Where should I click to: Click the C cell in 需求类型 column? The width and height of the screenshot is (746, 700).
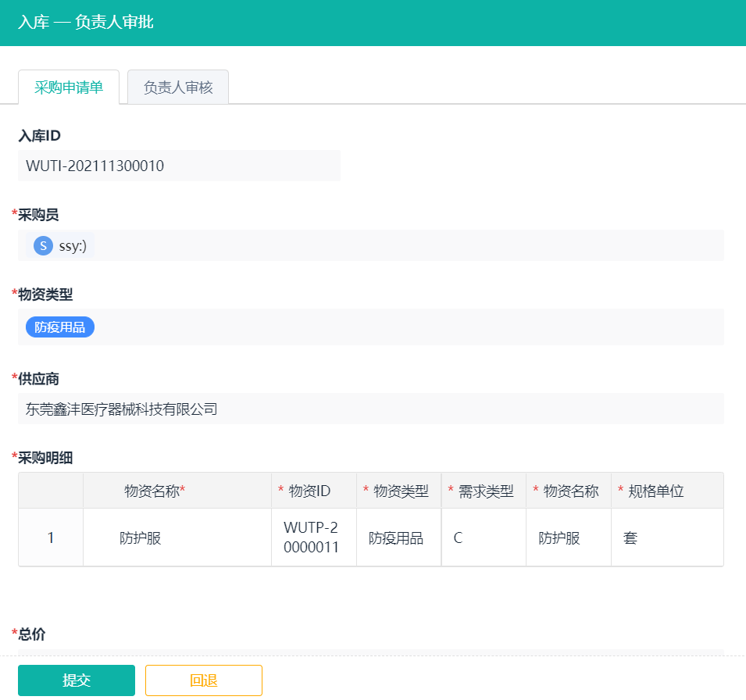tap(458, 538)
